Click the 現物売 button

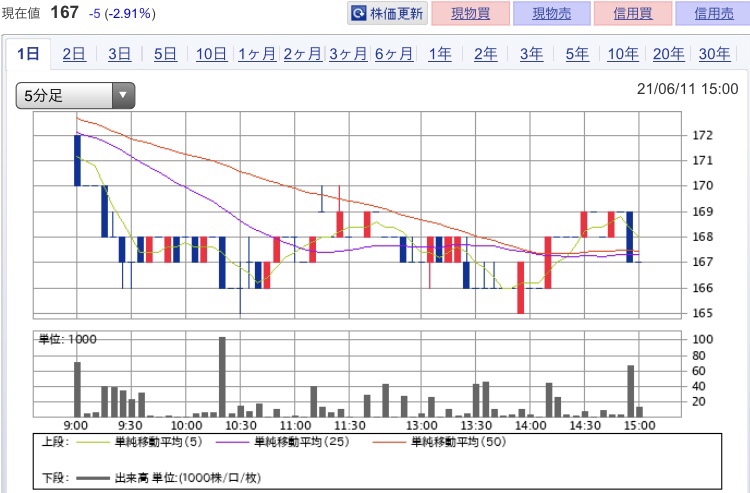[551, 13]
